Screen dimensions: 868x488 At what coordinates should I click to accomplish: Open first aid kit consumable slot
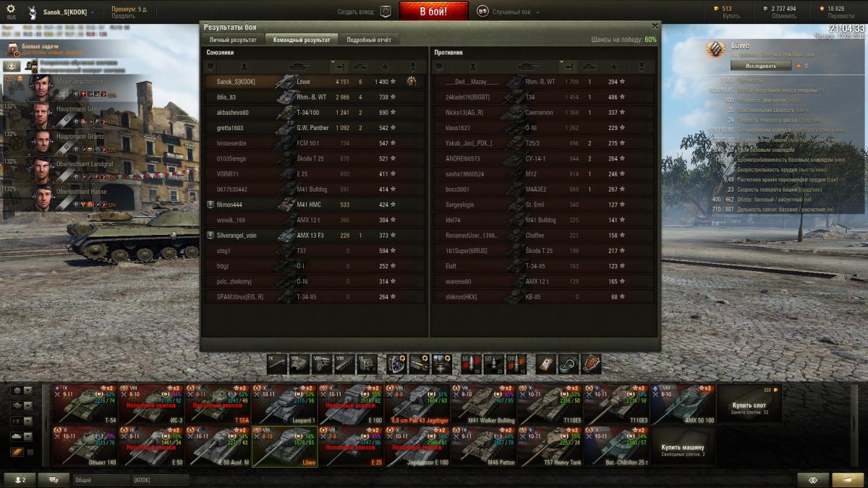coord(546,364)
